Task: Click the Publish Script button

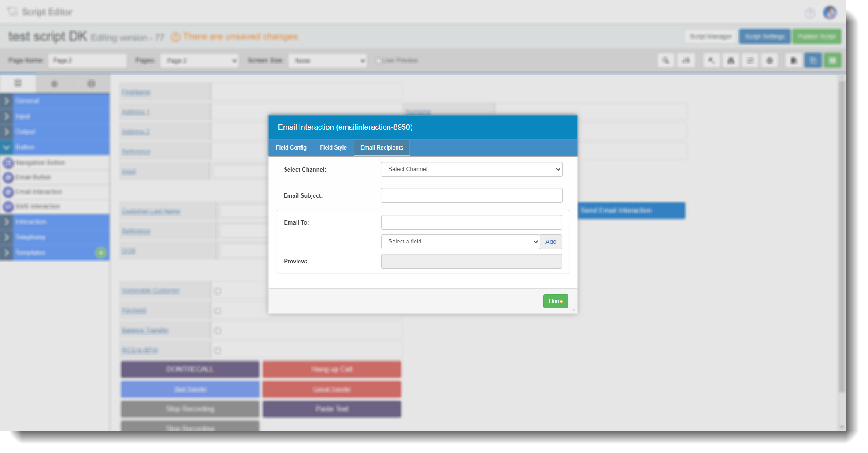Action: tap(816, 37)
